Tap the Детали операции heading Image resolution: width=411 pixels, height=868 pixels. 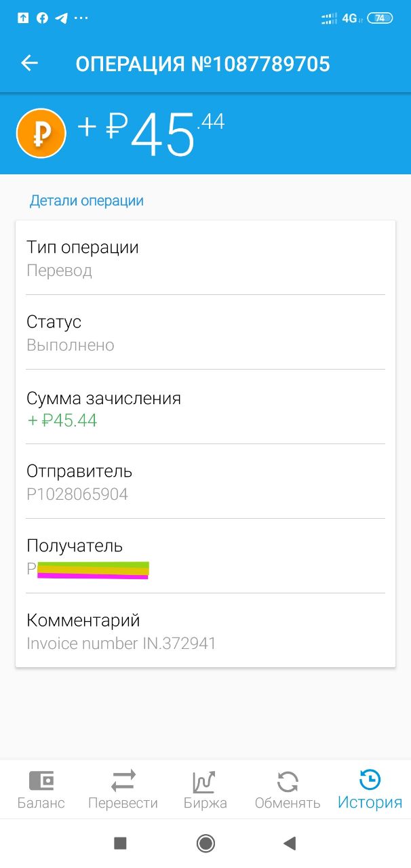[86, 201]
